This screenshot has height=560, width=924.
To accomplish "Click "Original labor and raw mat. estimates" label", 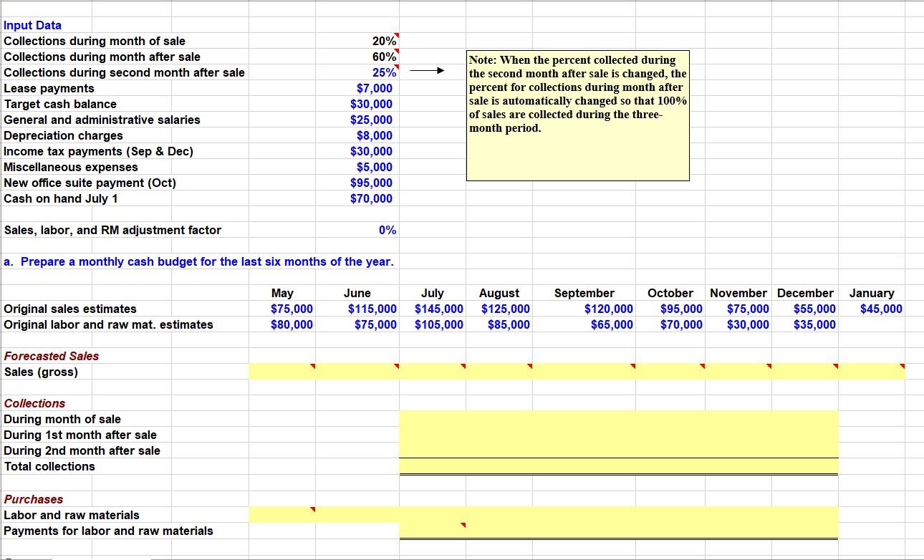I will pos(108,324).
